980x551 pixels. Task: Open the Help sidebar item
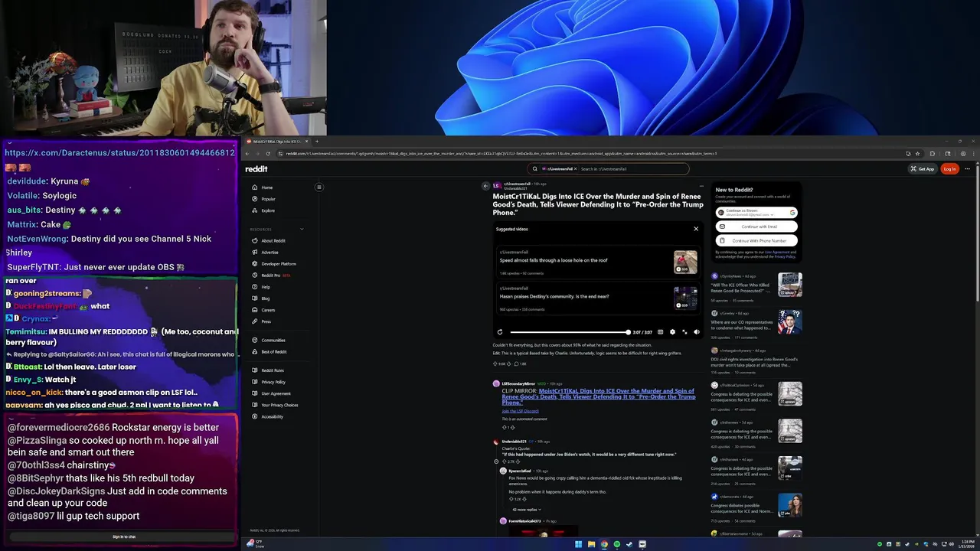click(261, 287)
